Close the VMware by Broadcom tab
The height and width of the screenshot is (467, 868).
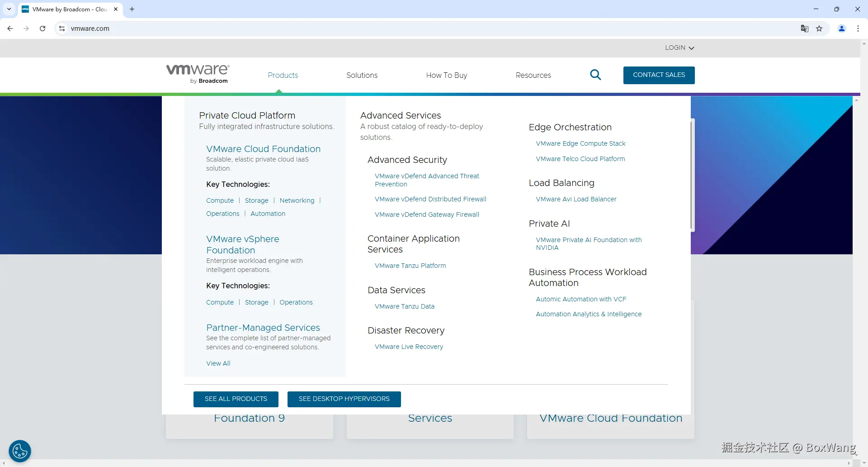(x=116, y=9)
